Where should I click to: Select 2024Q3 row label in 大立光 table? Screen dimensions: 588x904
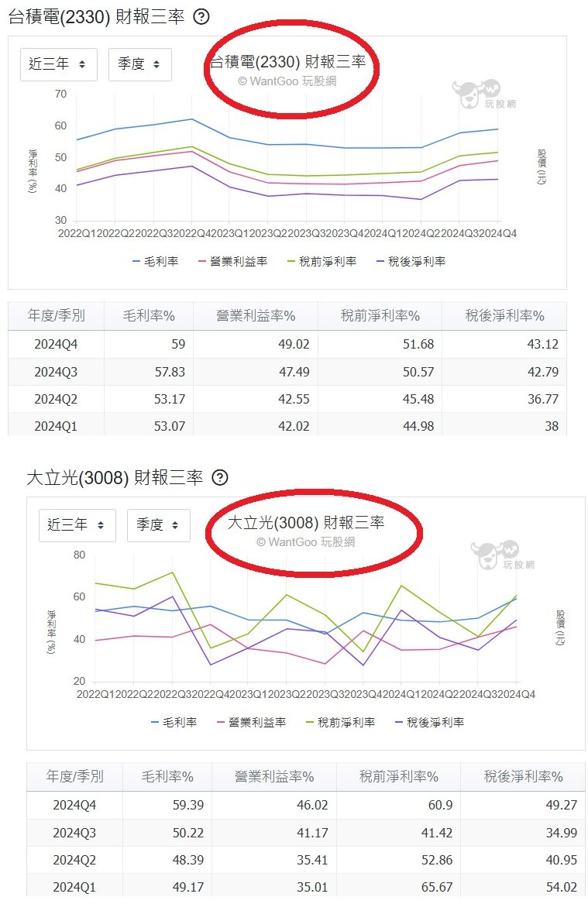pyautogui.click(x=74, y=833)
